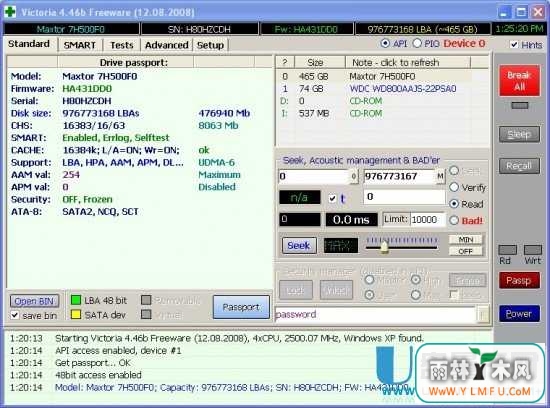Click the '976773168 LBAs' disk size value
Viewport: 550px width, 408px height.
coord(101,113)
